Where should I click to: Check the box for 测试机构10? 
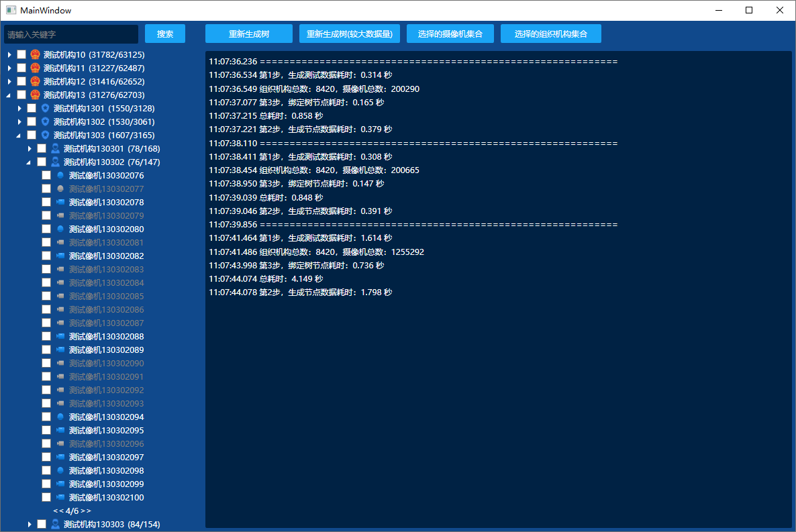21,54
